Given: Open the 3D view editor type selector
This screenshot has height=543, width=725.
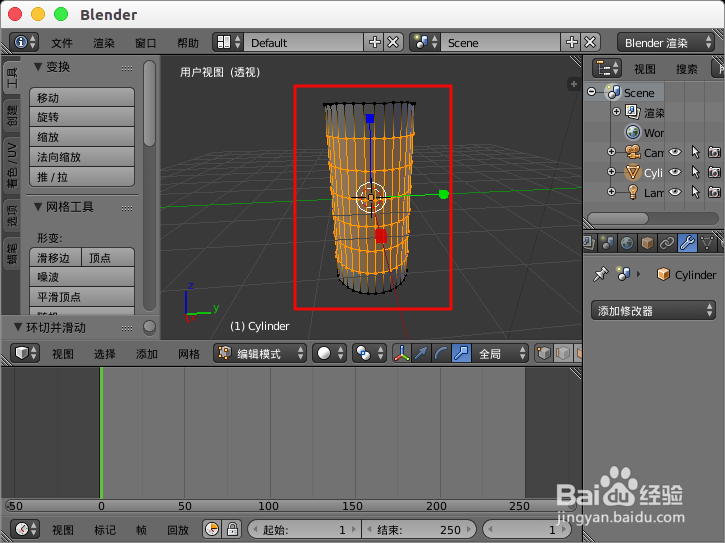Looking at the screenshot, I should 24,353.
